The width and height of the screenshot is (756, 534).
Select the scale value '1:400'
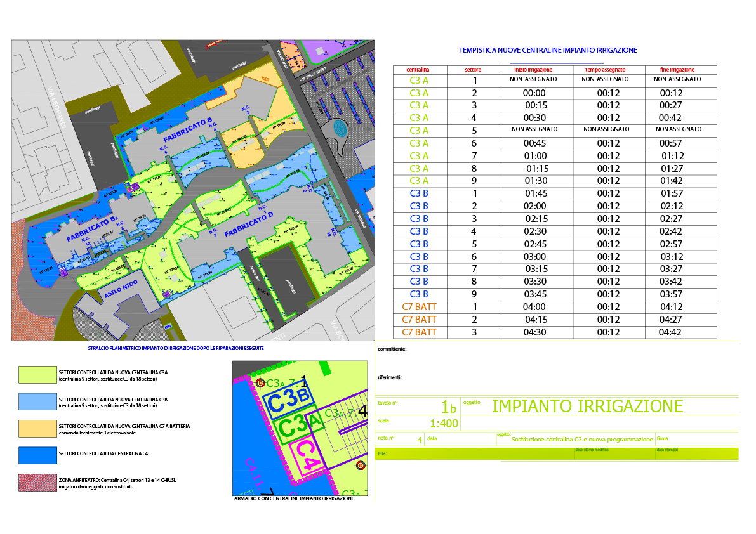[444, 424]
